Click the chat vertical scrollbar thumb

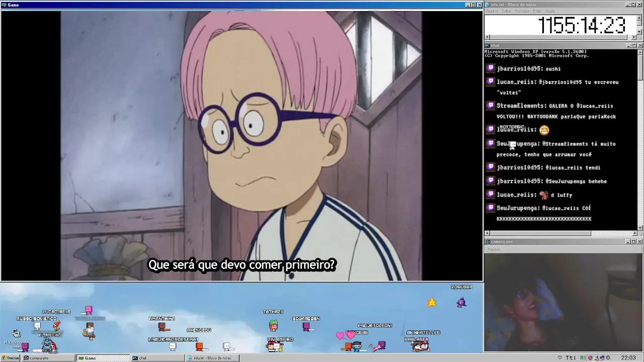click(640, 67)
